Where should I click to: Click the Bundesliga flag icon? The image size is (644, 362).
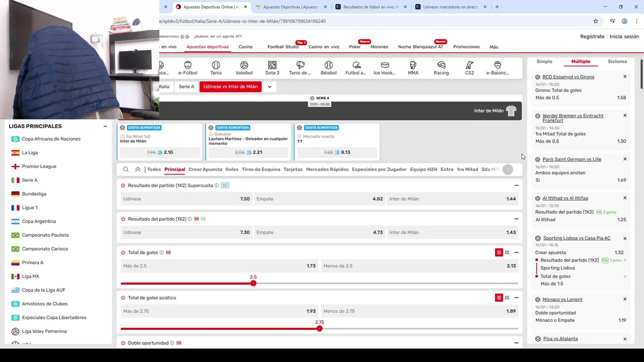point(16,194)
